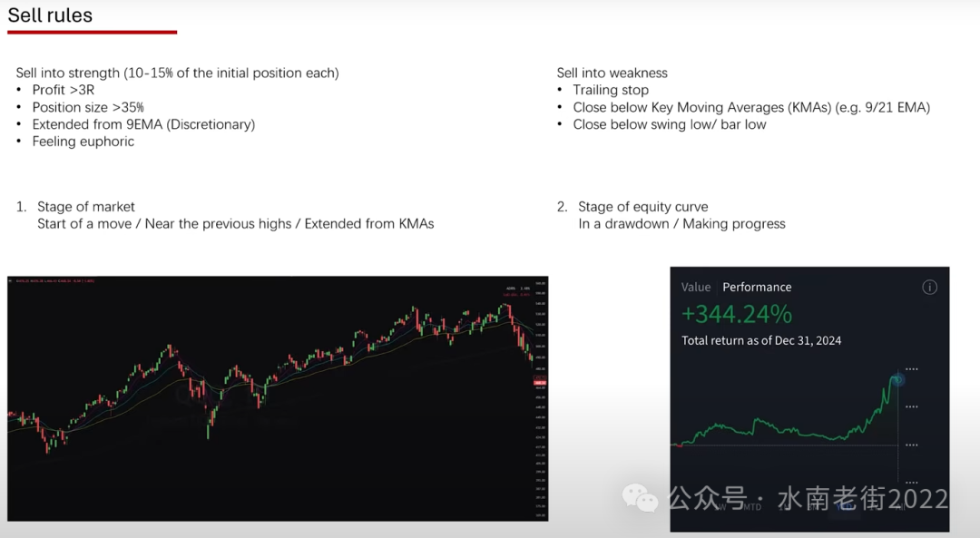
Task: Select the YTD time range
Action: click(x=844, y=507)
